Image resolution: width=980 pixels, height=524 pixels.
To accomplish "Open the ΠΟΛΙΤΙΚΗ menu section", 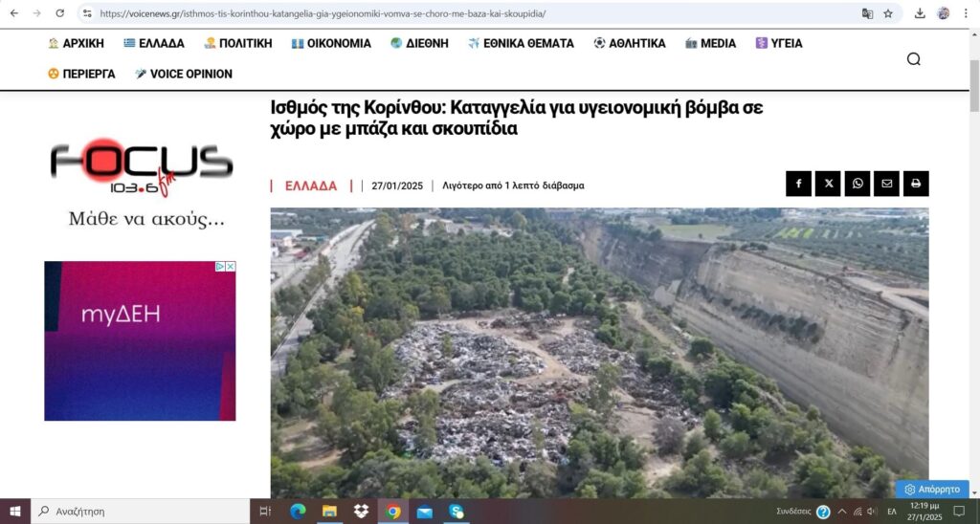I will [x=237, y=43].
